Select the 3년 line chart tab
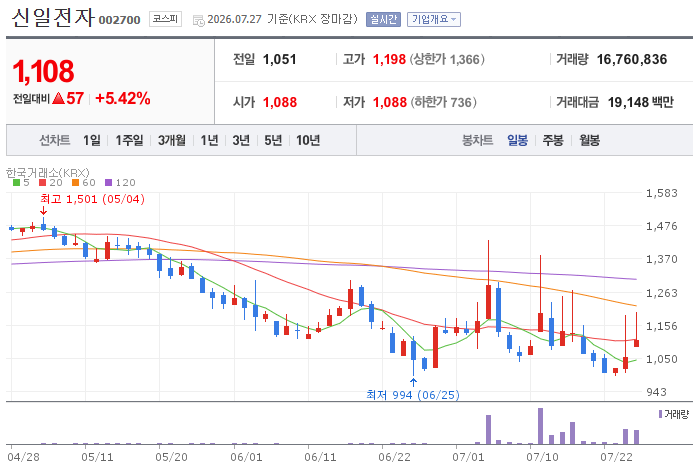This screenshot has height=469, width=693. click(x=241, y=141)
